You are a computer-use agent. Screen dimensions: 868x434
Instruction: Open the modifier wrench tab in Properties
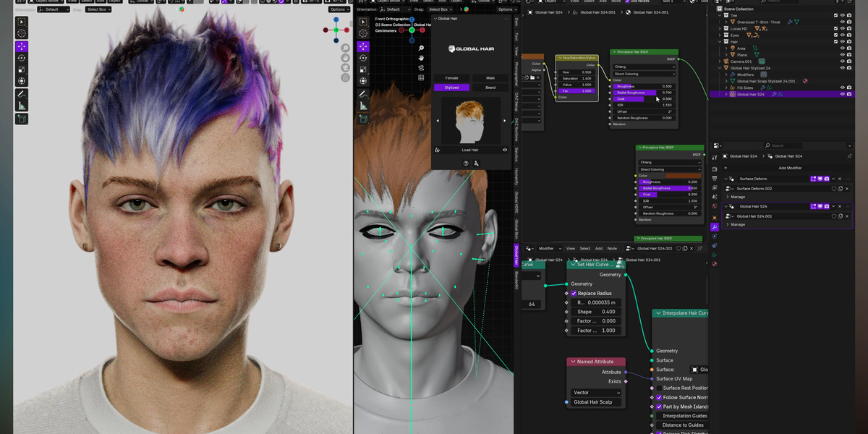click(x=715, y=227)
